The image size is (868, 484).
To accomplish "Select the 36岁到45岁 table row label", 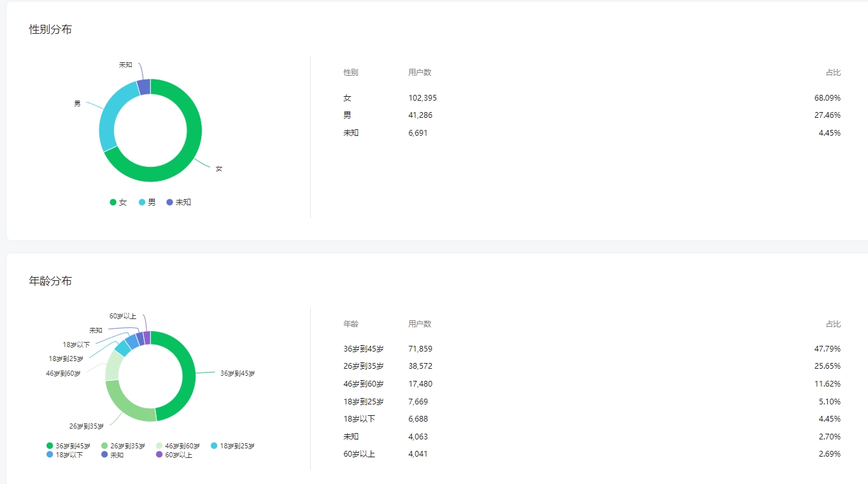I will [364, 349].
